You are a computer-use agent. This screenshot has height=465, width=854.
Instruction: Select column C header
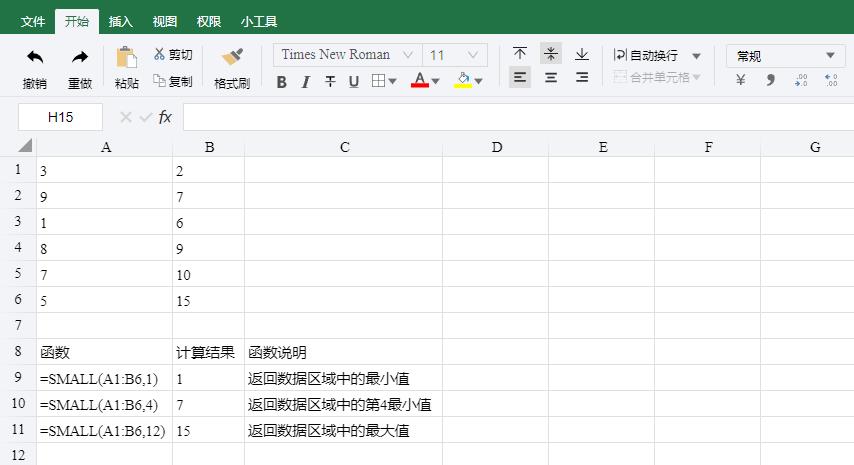pyautogui.click(x=344, y=147)
